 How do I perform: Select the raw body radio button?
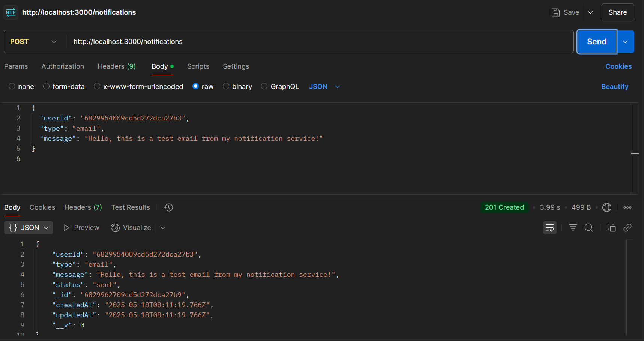point(195,86)
